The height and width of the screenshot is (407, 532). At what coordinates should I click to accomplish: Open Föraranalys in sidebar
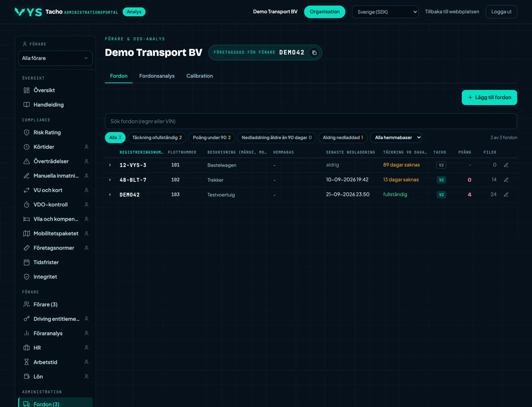55,333
